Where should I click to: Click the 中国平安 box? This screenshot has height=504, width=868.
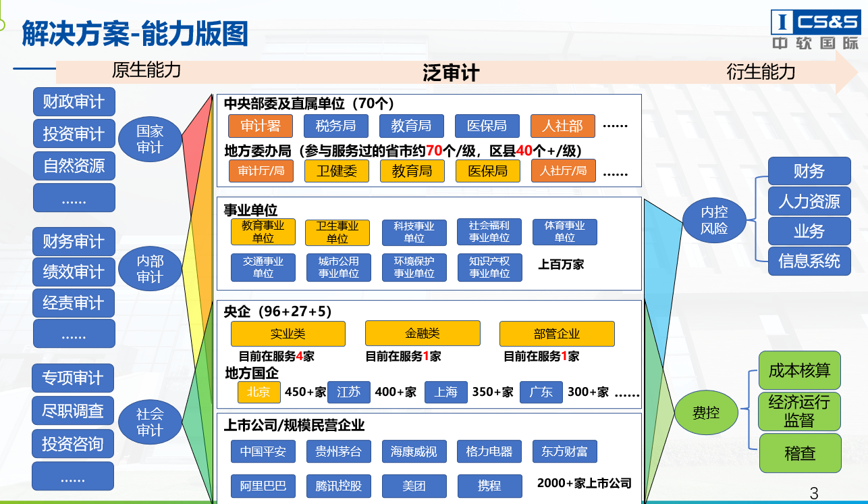(263, 451)
